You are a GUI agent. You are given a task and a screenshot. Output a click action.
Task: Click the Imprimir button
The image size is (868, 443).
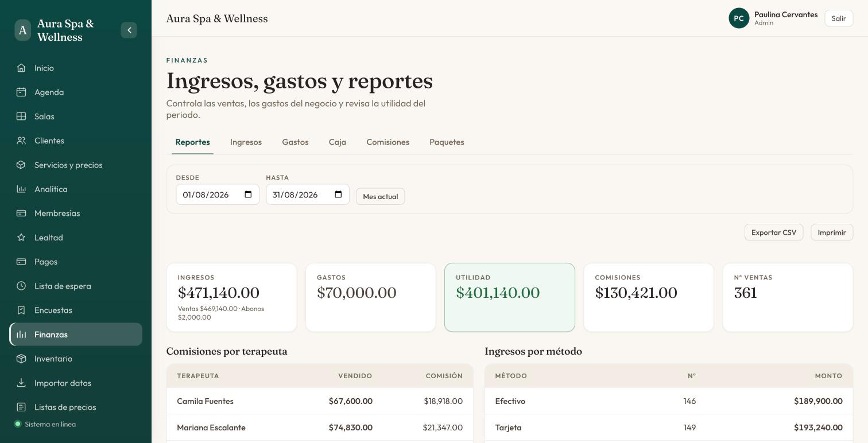click(832, 232)
